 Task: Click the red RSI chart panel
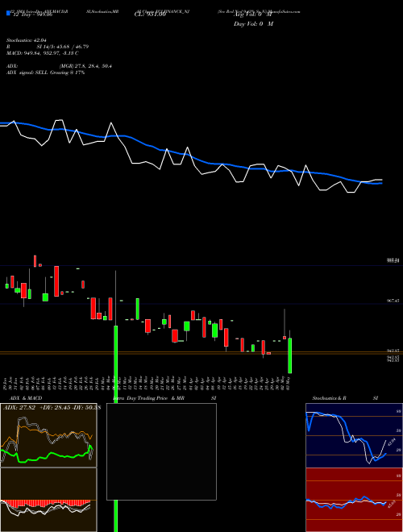coord(354,500)
